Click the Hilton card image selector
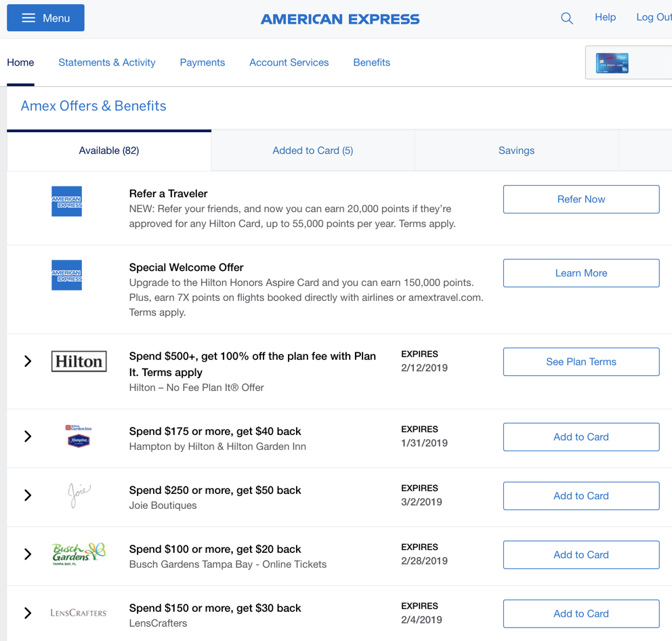The height and width of the screenshot is (641, 672). pos(612,63)
